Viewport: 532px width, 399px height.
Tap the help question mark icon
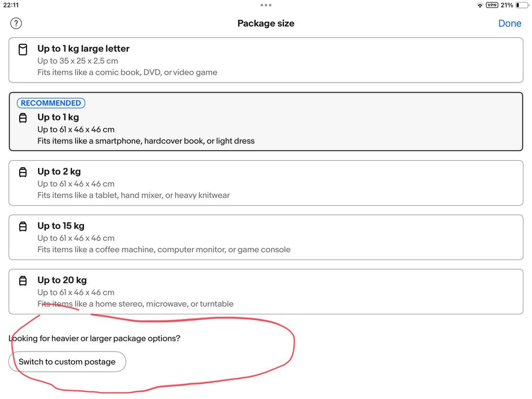click(x=17, y=23)
